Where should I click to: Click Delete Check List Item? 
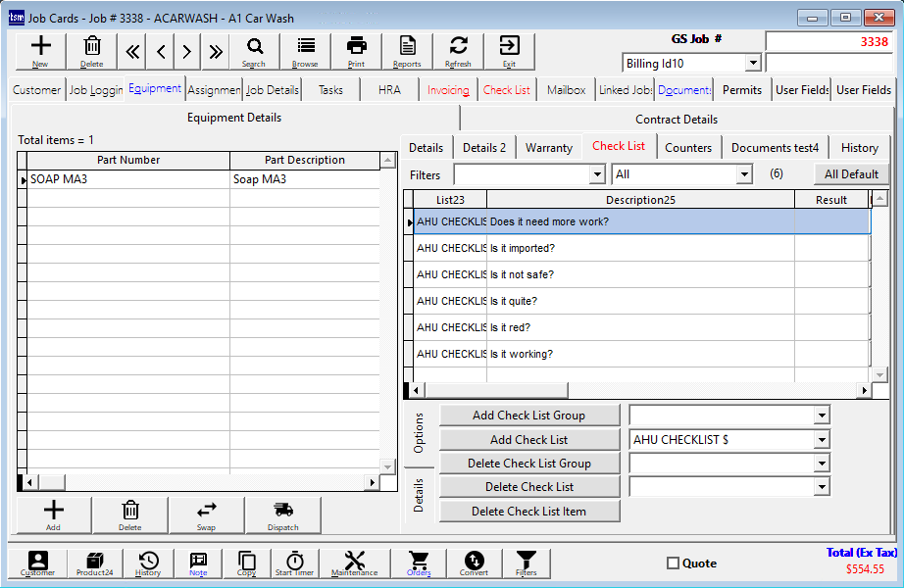tap(529, 510)
